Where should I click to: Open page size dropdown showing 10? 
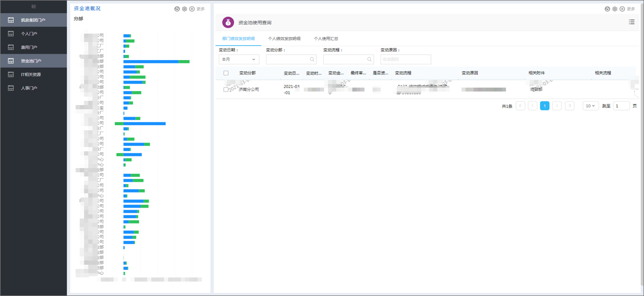coord(590,106)
